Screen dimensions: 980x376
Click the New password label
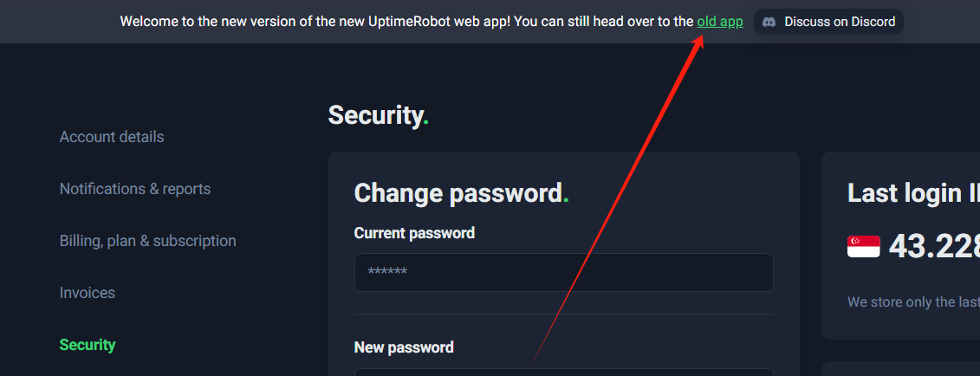click(404, 347)
